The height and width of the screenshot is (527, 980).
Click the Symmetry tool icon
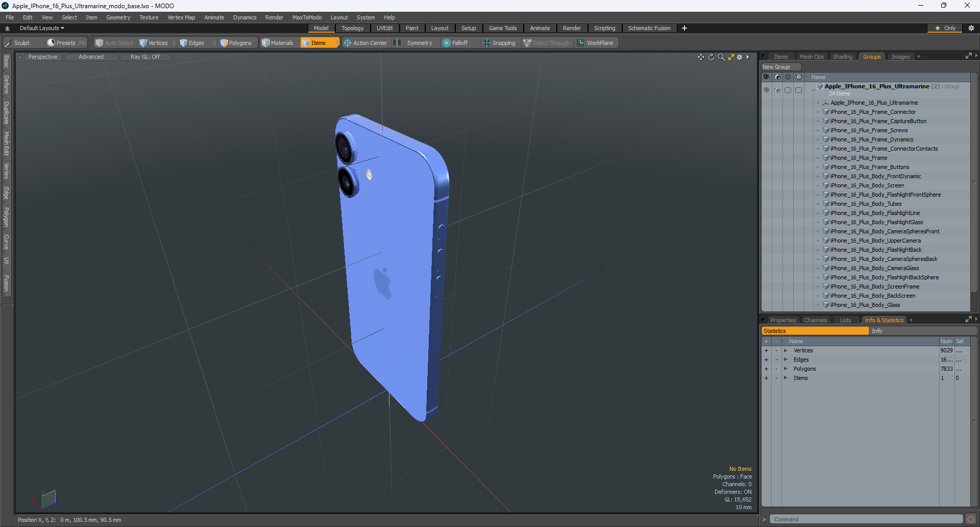point(398,43)
